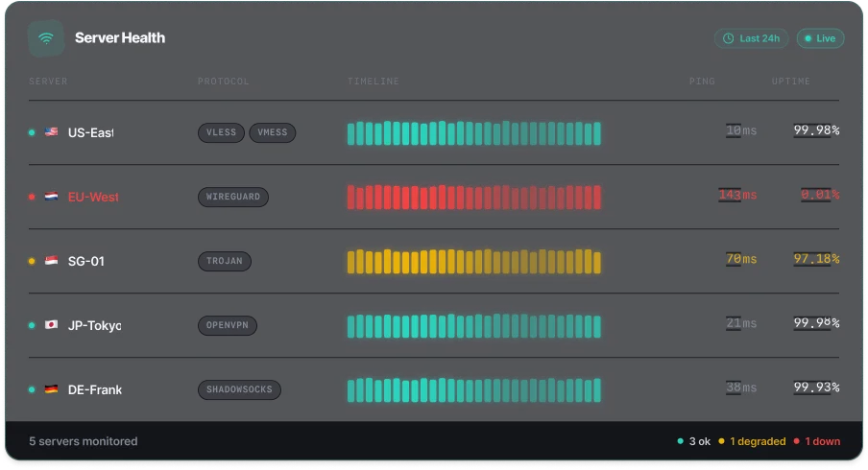The width and height of the screenshot is (868, 470).
Task: Click the green status dot for US-East
Action: 32,132
